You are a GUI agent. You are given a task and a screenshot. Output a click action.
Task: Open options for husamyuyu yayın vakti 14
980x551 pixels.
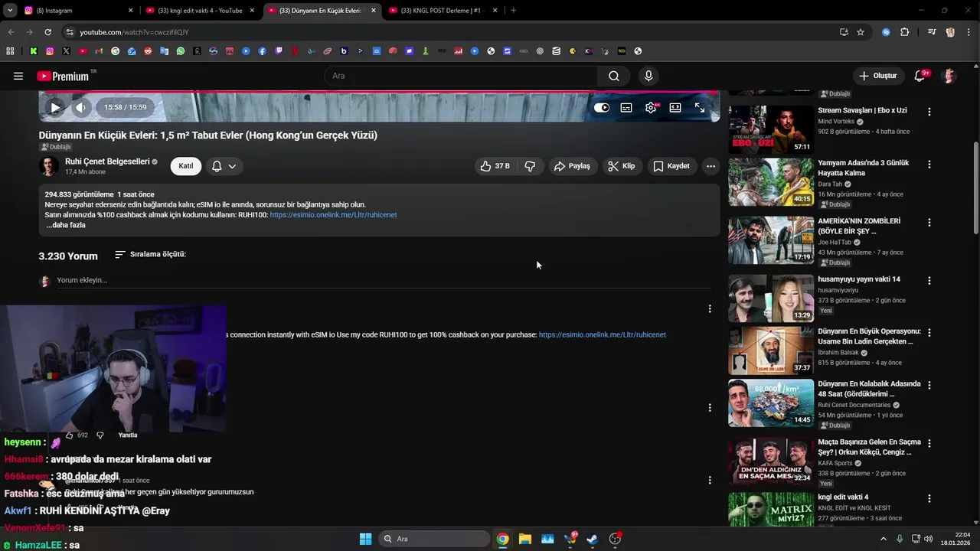click(x=929, y=281)
